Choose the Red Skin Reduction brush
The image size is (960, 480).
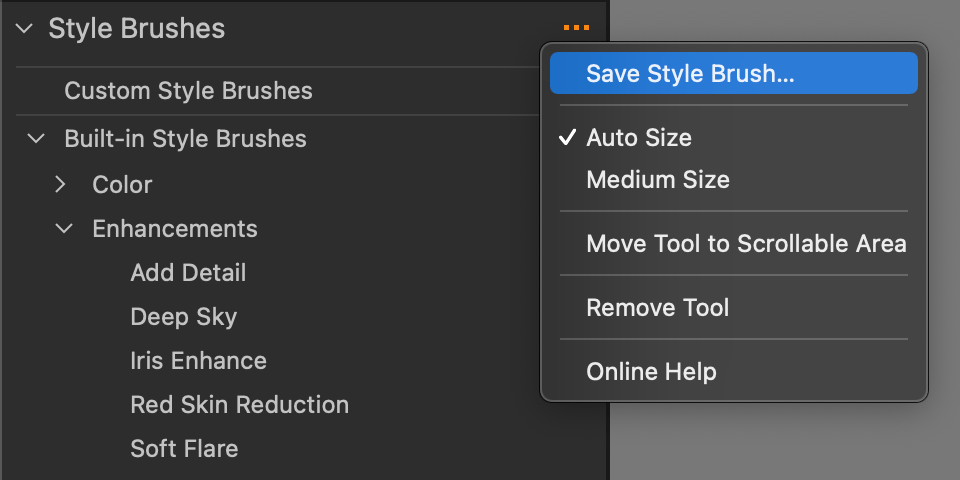coord(239,405)
